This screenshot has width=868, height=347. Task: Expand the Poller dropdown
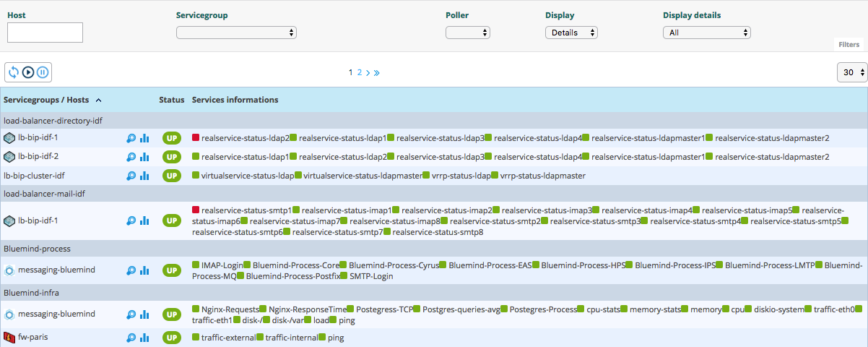(467, 33)
